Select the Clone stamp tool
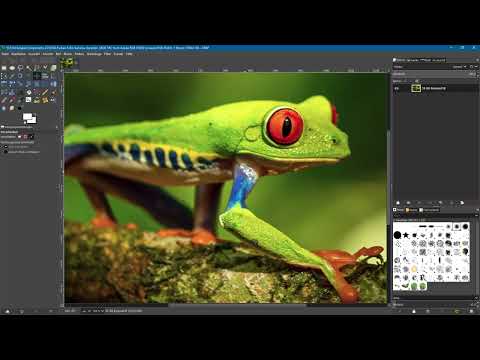Screen dimensions: 480x360 (37, 100)
